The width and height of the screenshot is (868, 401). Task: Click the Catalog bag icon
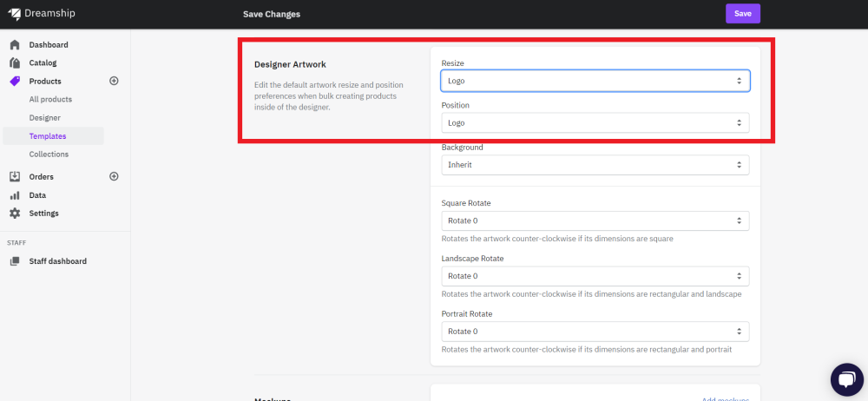pos(15,63)
